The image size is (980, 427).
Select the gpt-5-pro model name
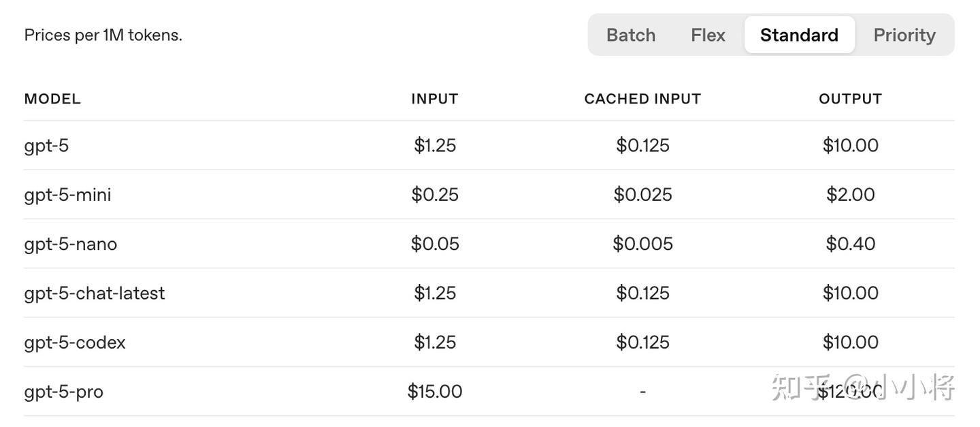click(x=63, y=392)
